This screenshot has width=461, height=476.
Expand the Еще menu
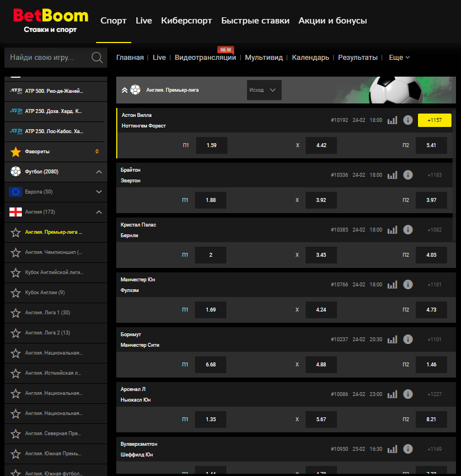point(399,58)
